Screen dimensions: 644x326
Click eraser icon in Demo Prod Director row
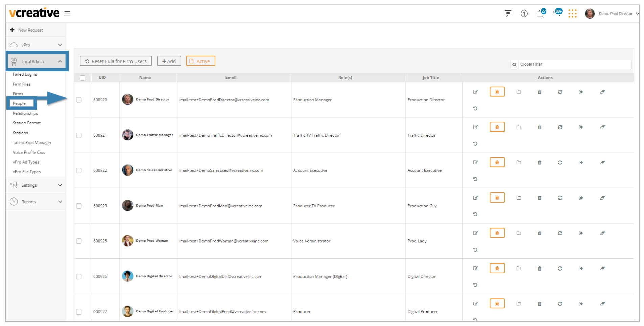pyautogui.click(x=602, y=92)
